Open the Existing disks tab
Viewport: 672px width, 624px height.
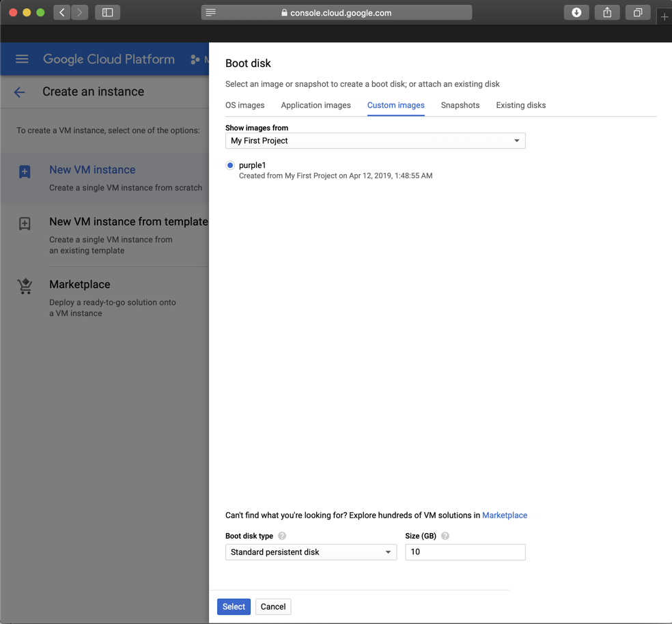coord(520,105)
